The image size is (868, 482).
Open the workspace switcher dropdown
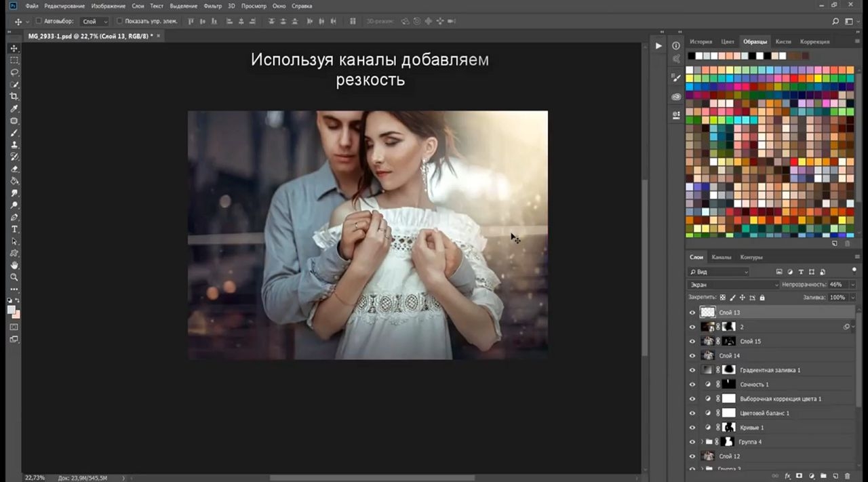(x=853, y=22)
